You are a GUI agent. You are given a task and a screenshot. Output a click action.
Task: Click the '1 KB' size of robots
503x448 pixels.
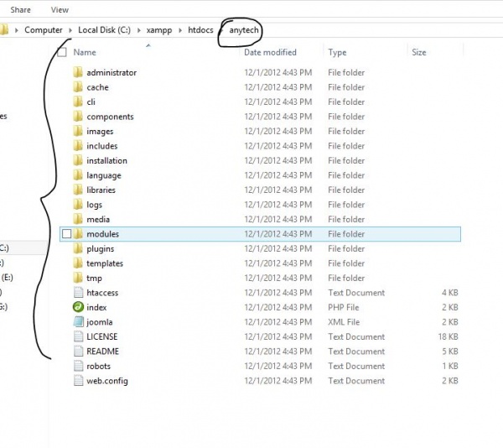coord(449,366)
